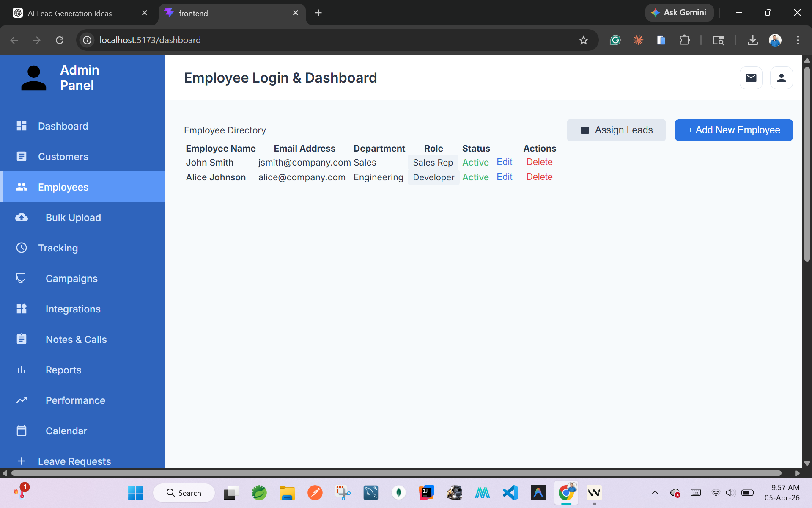
Task: Click the Notes & Calls clipboard icon
Action: (x=22, y=339)
